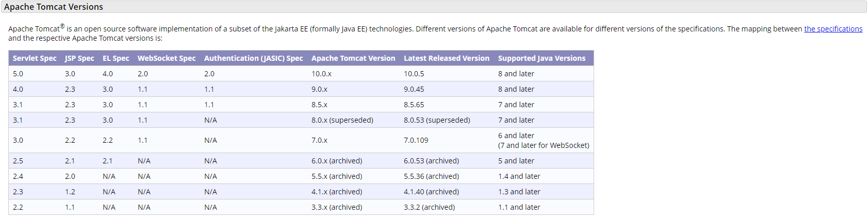Click the Apache Tomcat Version header
The width and height of the screenshot is (868, 217).
353,58
